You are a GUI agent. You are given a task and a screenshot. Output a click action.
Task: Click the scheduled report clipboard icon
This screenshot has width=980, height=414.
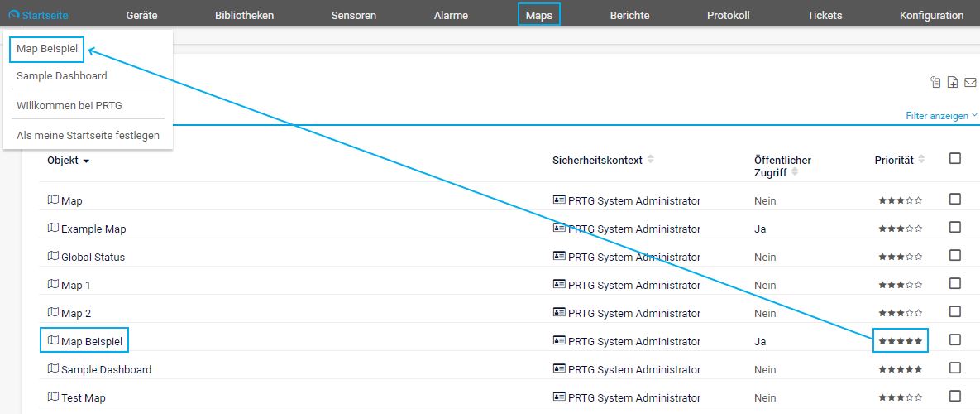pyautogui.click(x=935, y=82)
